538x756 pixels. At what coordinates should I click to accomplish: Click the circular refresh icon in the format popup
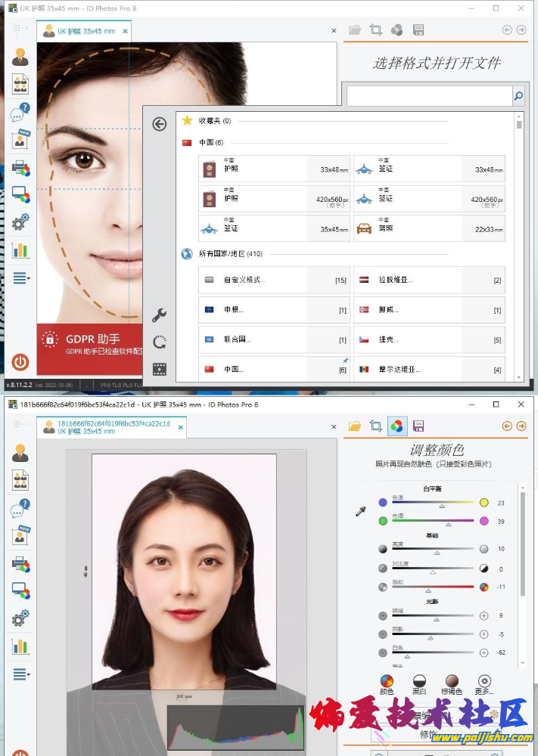coord(159,342)
